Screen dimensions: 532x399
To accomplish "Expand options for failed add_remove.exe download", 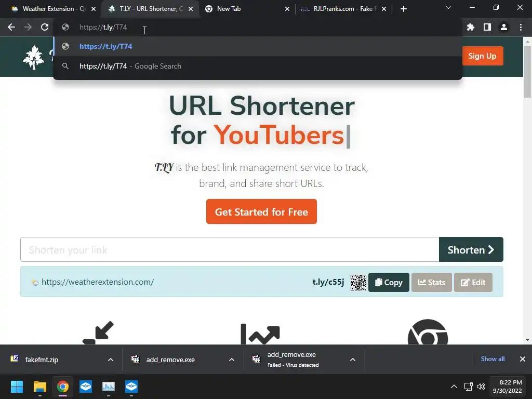I will tap(353, 360).
